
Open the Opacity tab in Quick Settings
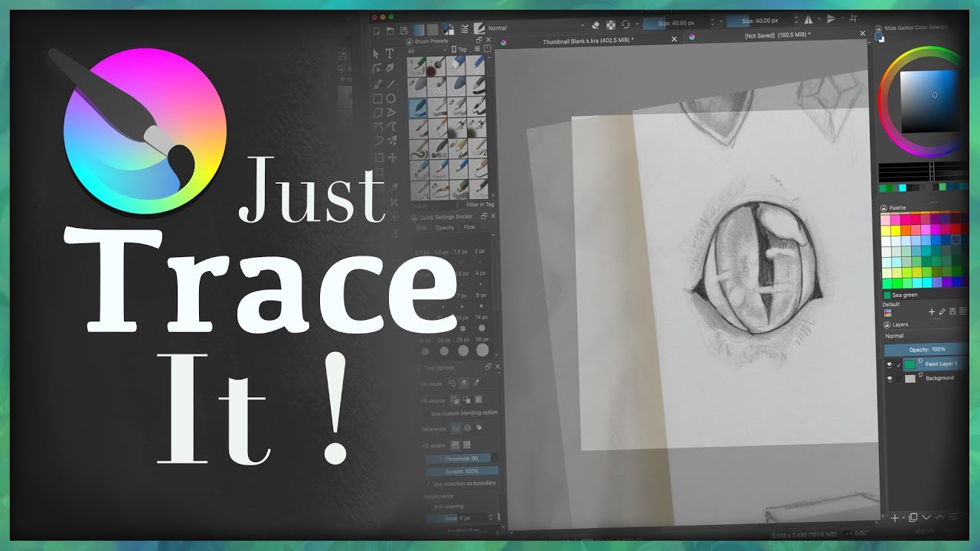[445, 227]
